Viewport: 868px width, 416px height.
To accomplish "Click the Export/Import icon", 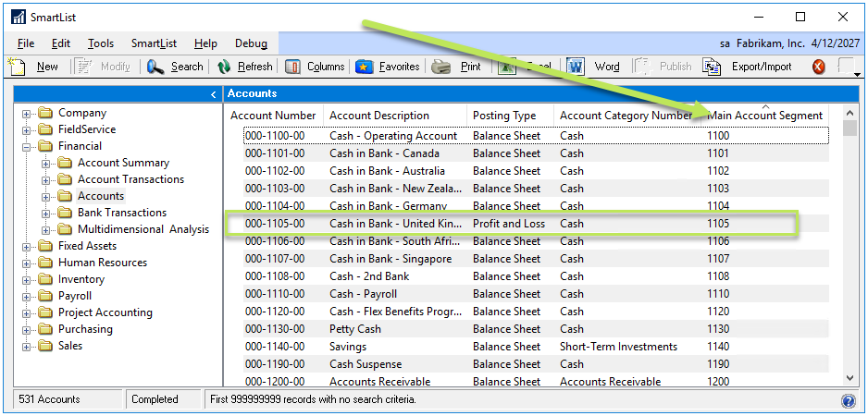I will (x=712, y=67).
